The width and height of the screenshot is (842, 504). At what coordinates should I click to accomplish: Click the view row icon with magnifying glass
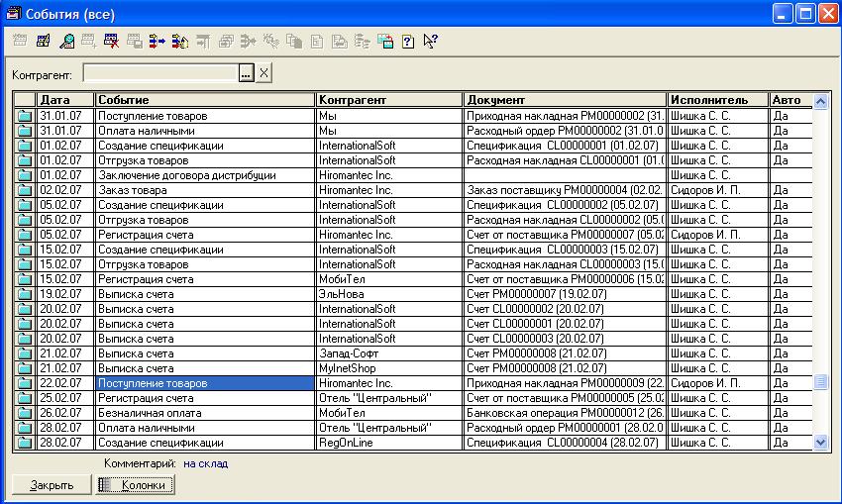pyautogui.click(x=66, y=41)
